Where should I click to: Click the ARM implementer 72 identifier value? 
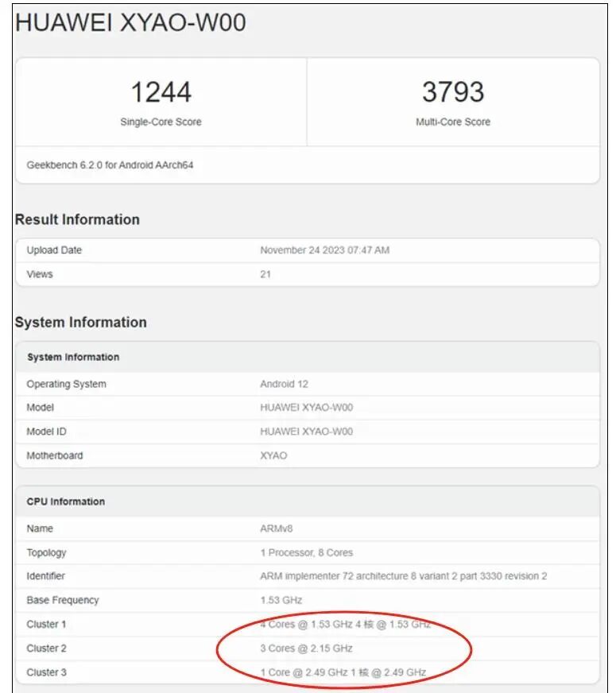point(404,576)
